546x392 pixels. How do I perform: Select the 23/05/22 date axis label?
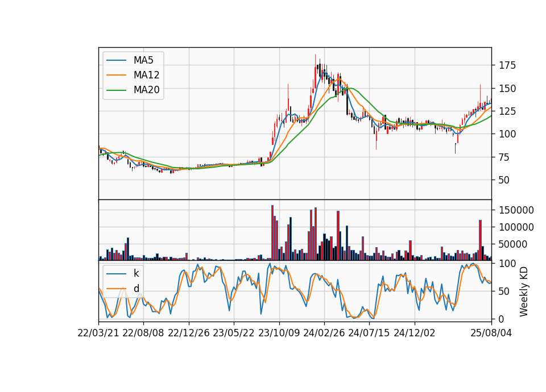click(x=234, y=333)
